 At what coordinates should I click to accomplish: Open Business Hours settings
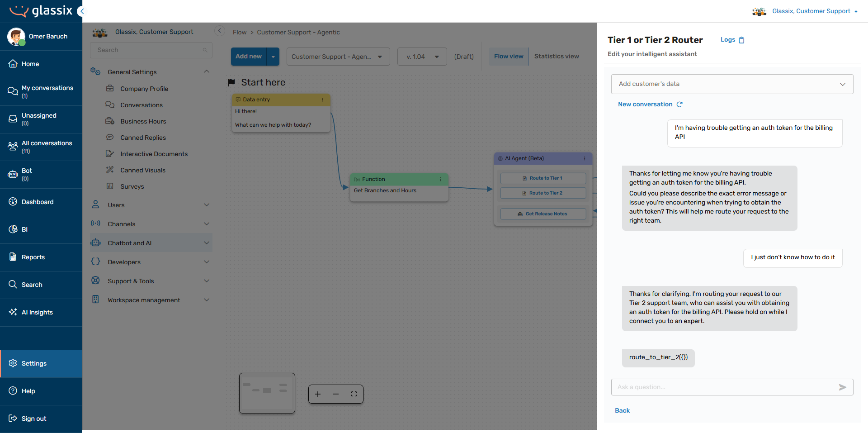(x=143, y=121)
